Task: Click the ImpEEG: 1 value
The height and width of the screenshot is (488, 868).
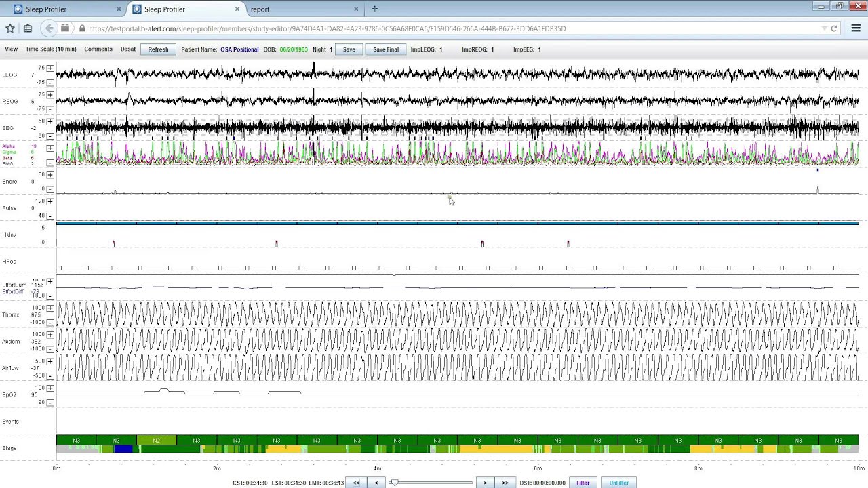Action: click(527, 49)
